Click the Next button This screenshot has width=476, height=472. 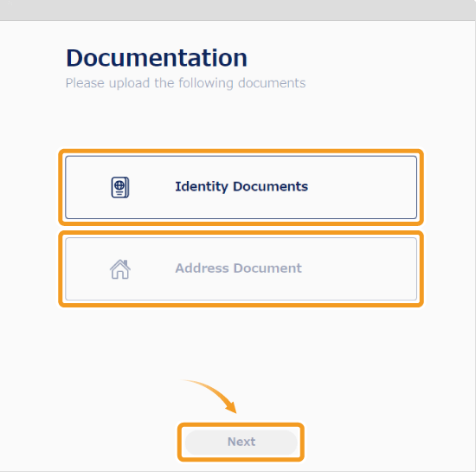click(x=241, y=443)
